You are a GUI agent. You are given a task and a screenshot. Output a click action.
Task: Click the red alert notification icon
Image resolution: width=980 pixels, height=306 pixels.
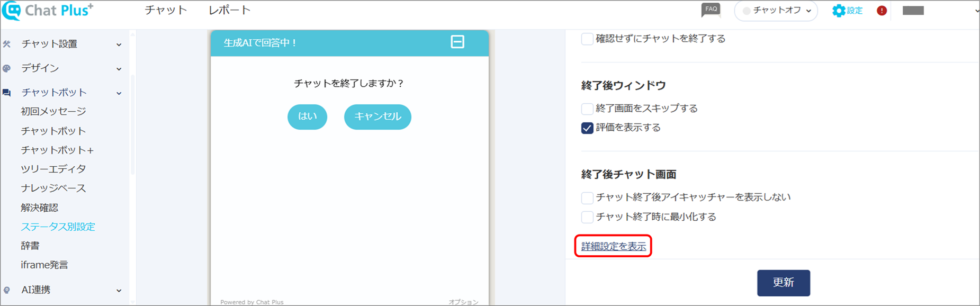point(882,11)
